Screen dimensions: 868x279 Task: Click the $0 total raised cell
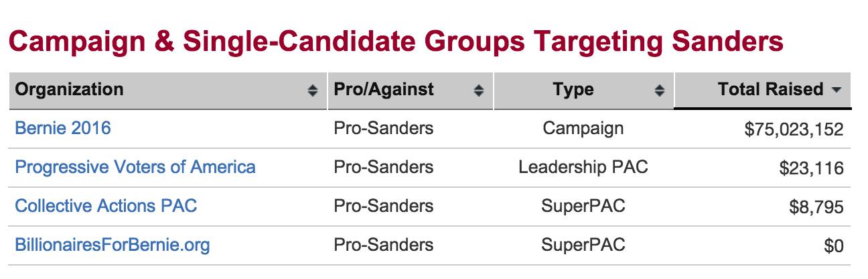click(x=833, y=246)
